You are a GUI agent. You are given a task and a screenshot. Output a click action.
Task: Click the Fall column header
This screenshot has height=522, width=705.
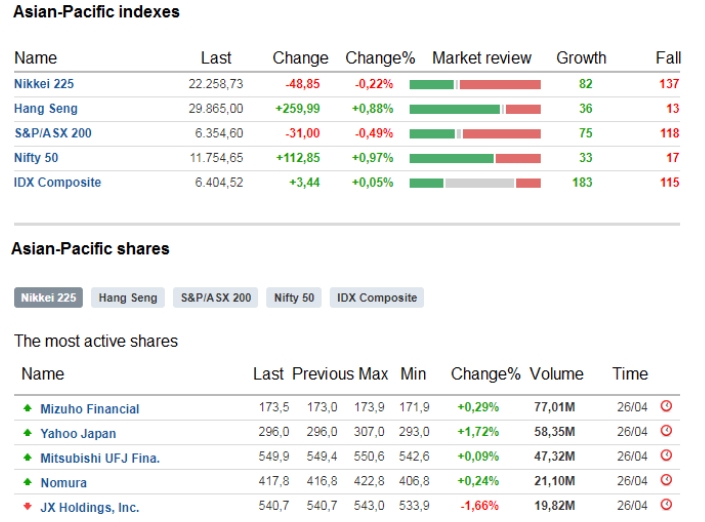[668, 58]
